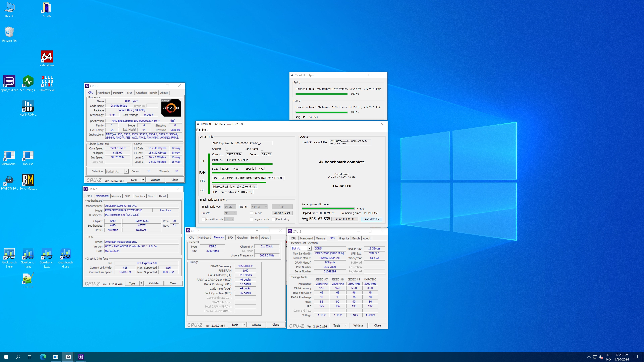Click Save data file button
This screenshot has height=362, width=644.
coord(371,219)
